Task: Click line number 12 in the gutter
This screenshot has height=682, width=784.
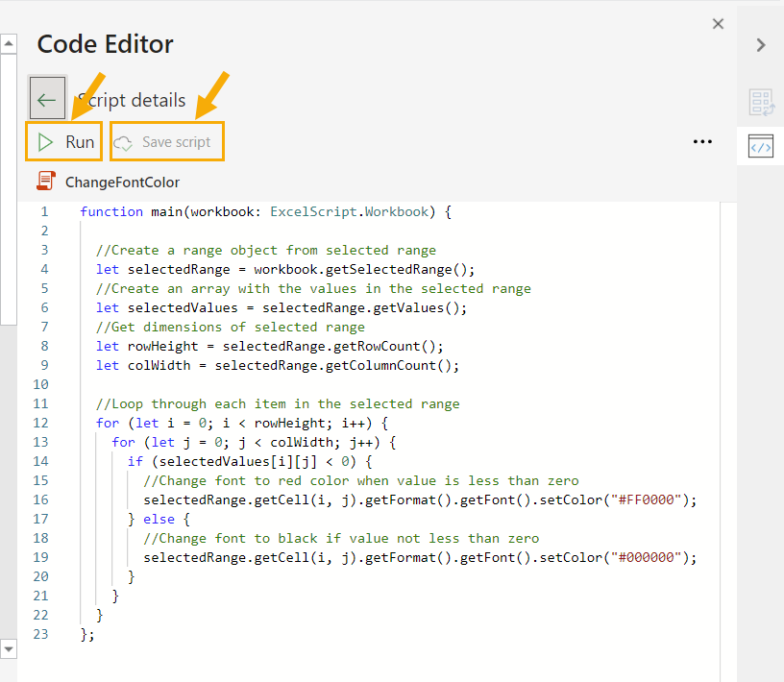Action: pos(40,423)
